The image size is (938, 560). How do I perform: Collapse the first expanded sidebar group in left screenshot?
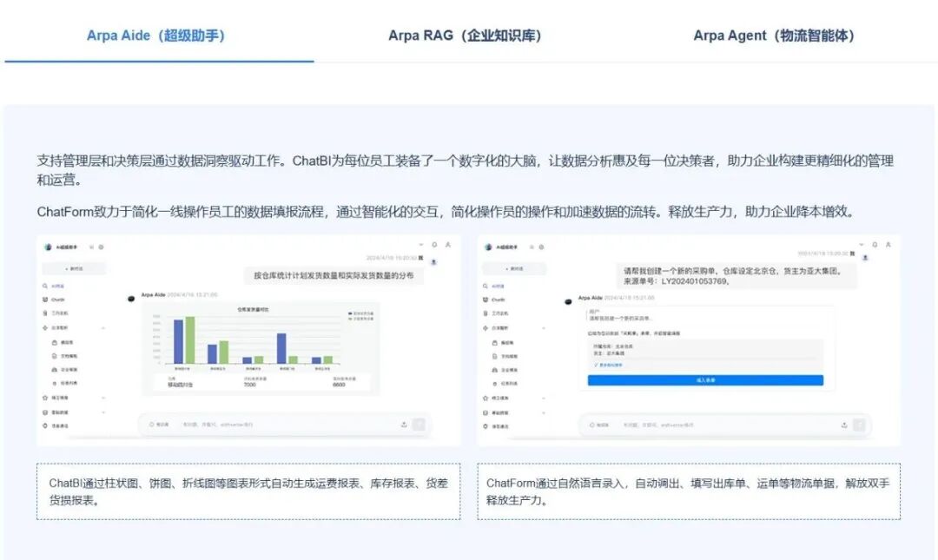103,328
